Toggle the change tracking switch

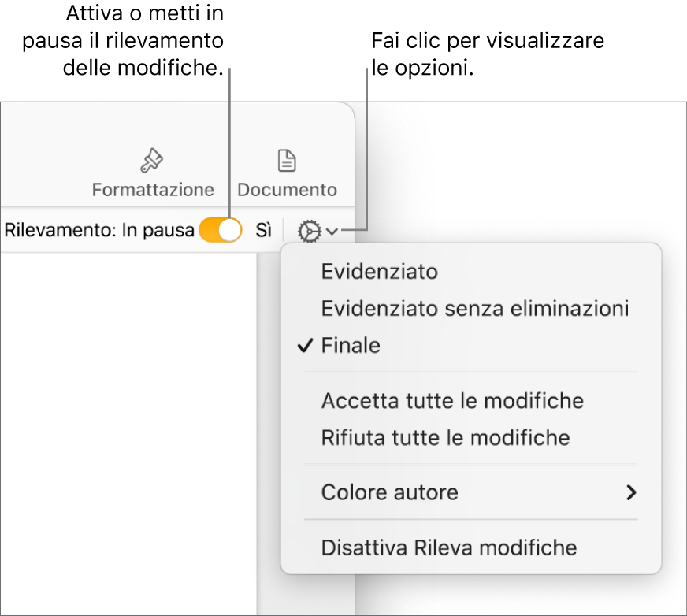tap(221, 230)
